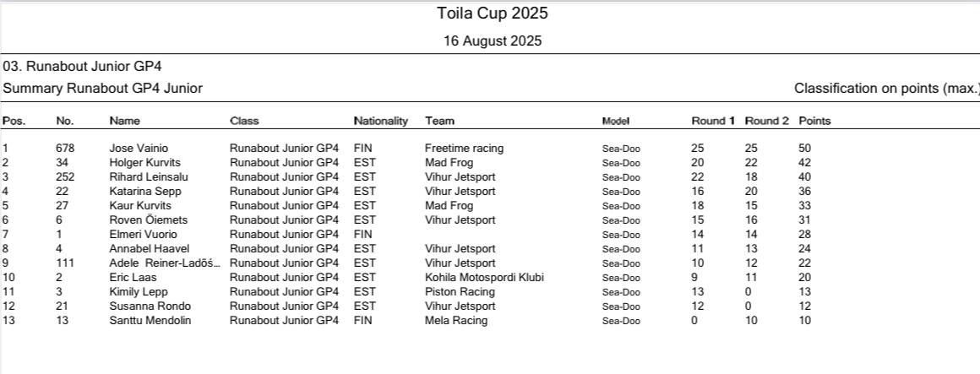Click race number 678
Image resolution: width=980 pixels, height=374 pixels.
(65, 148)
